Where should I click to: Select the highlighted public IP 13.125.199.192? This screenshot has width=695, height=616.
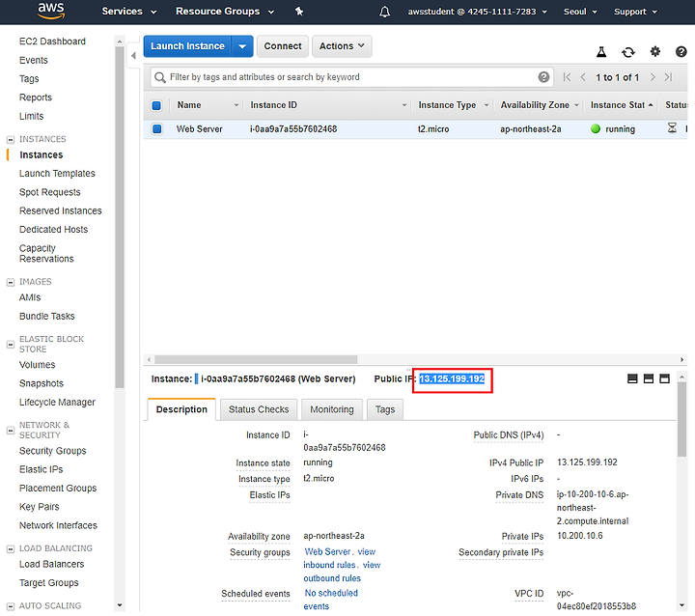click(x=452, y=378)
